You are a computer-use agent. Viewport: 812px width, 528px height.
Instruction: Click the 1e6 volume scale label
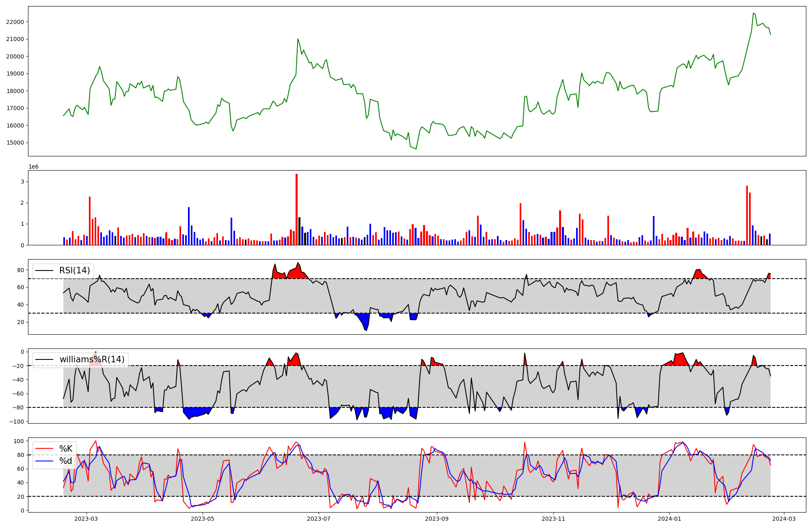click(x=33, y=167)
